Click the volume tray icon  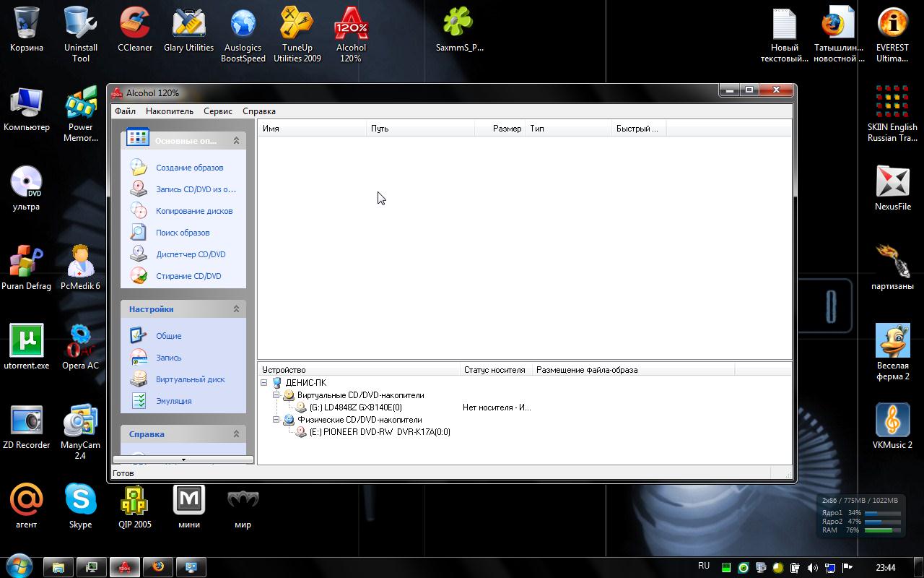813,568
